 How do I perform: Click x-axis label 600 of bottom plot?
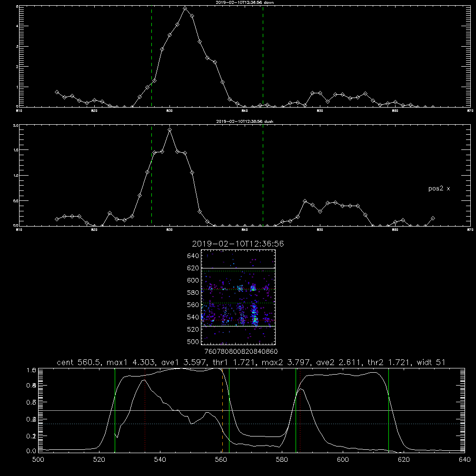343,460
